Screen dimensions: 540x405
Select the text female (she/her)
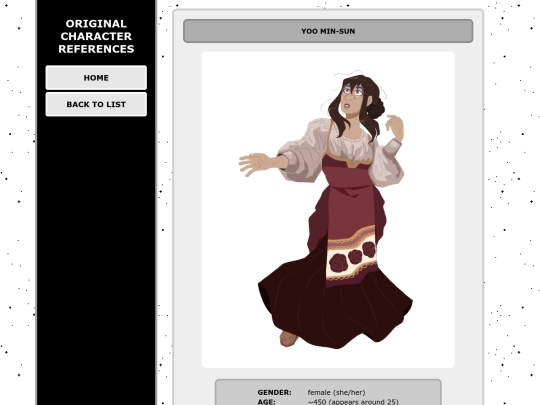tap(336, 392)
